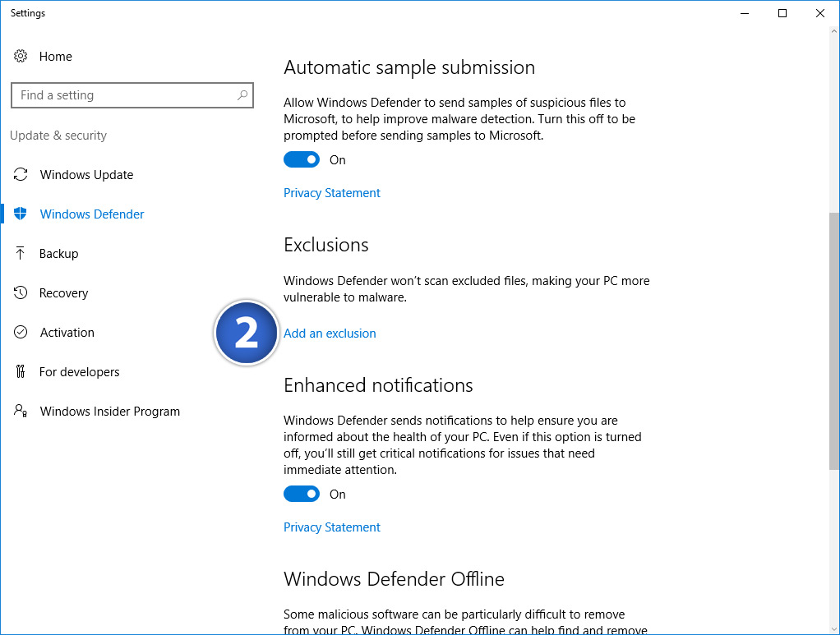Turn off Automatic sample submission toggle
This screenshot has height=635, width=840.
click(x=302, y=159)
